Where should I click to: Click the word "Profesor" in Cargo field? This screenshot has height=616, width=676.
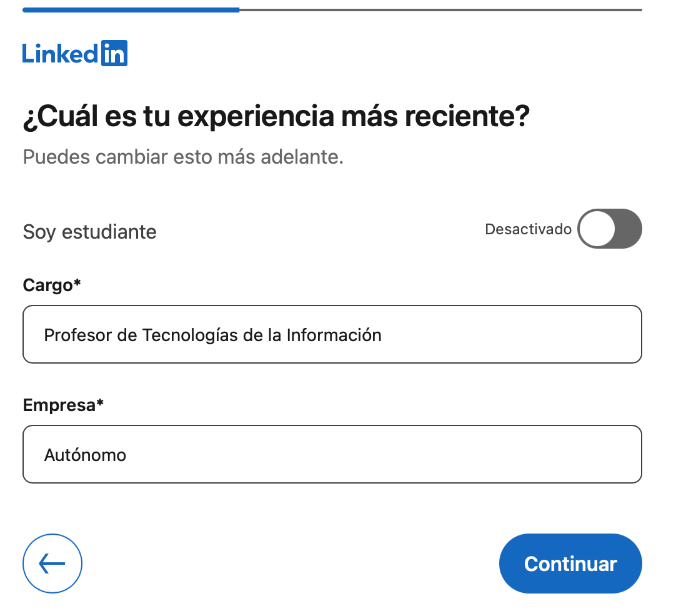coord(78,335)
